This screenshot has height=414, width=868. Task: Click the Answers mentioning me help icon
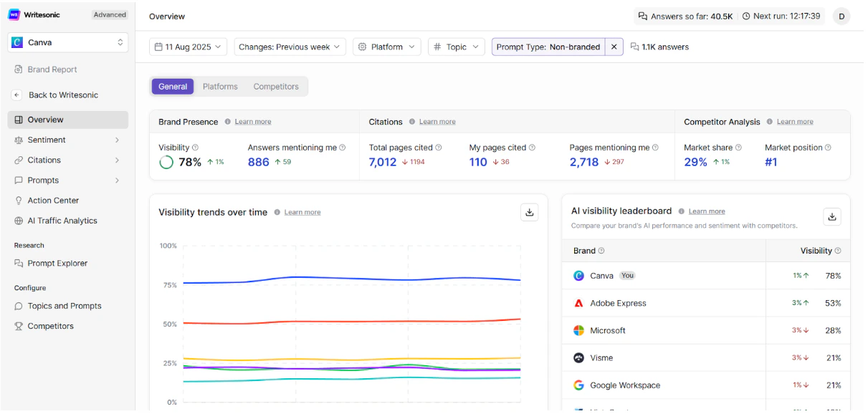(x=342, y=148)
